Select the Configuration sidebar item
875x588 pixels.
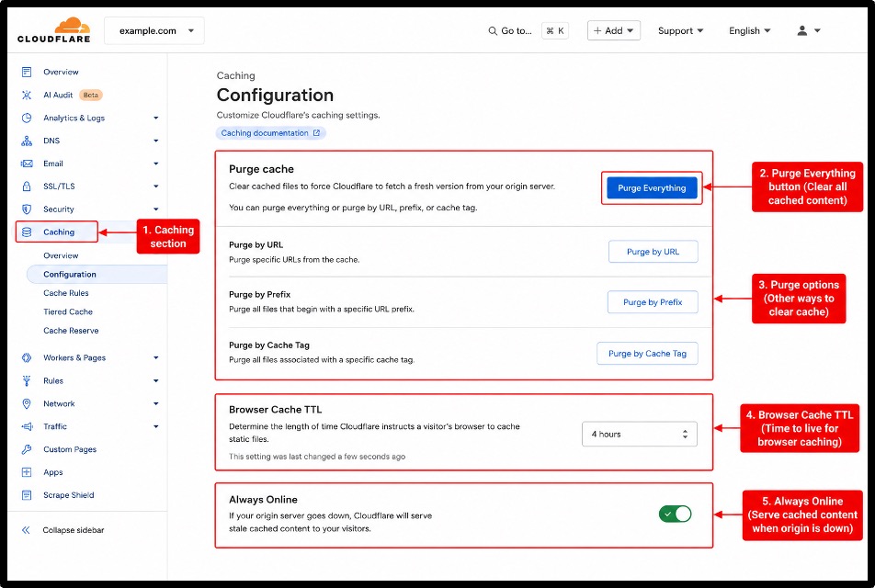click(x=97, y=274)
